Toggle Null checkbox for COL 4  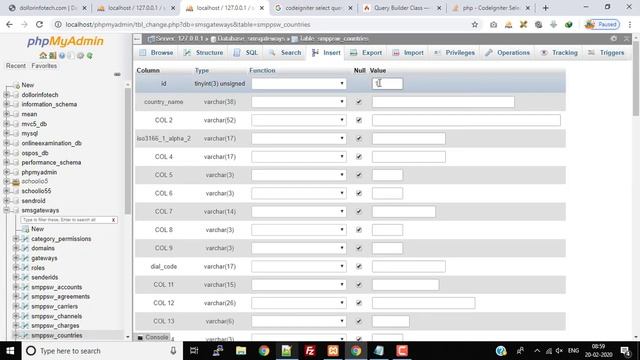click(x=359, y=157)
